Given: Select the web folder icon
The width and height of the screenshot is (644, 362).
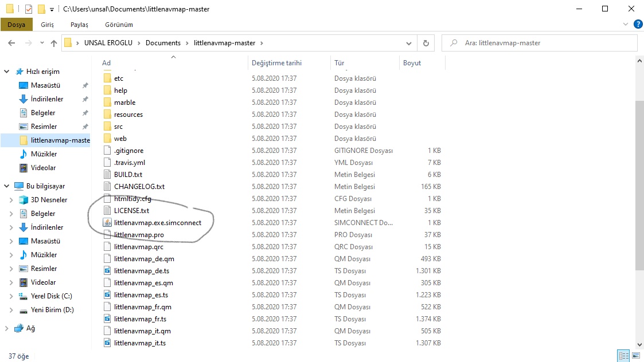Looking at the screenshot, I should [107, 138].
